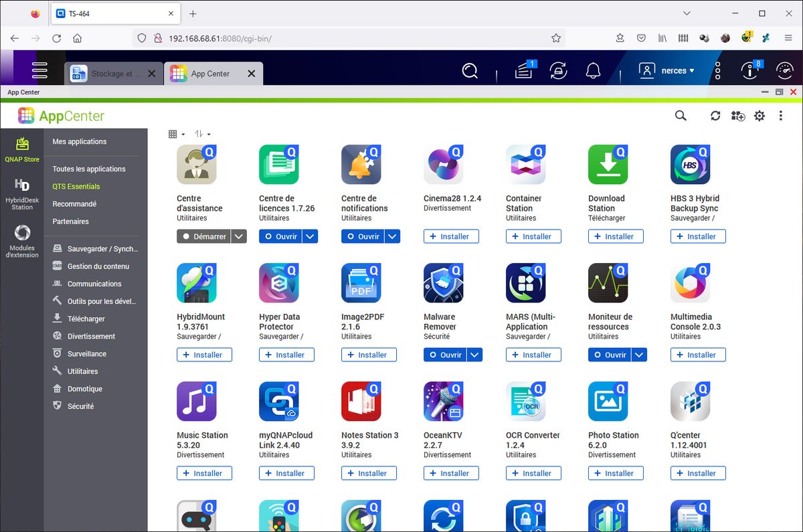Install Music Station
Screen dimensions: 803x532
tap(204, 473)
